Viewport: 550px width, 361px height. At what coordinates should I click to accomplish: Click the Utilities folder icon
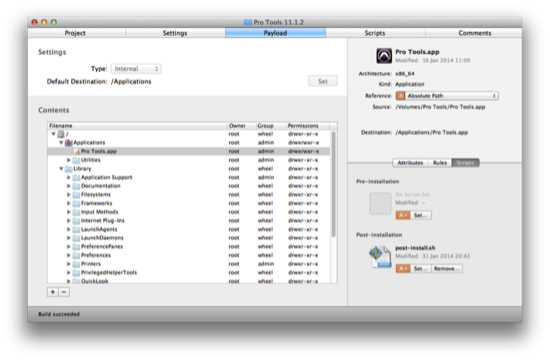pos(76,160)
